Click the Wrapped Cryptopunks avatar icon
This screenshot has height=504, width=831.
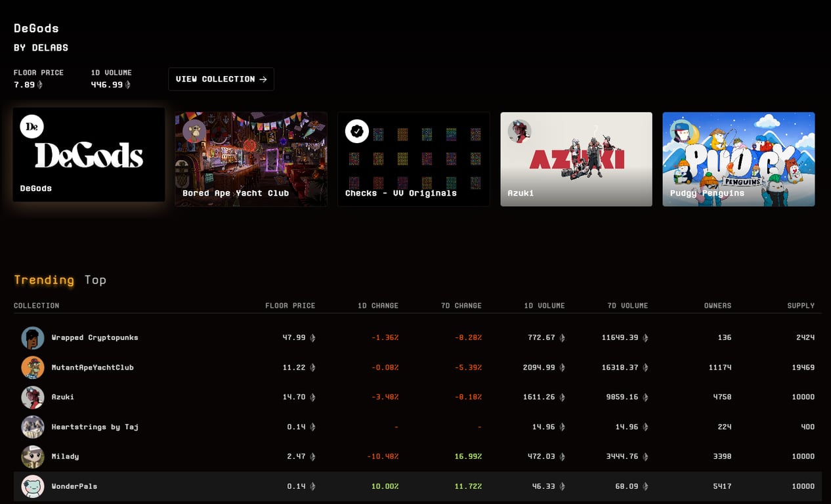(33, 337)
